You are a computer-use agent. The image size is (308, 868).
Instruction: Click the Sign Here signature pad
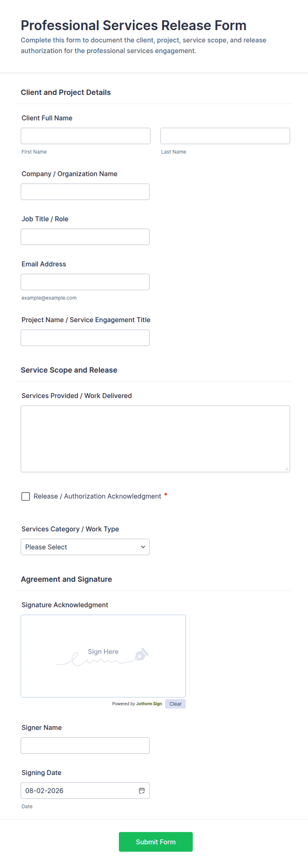[x=103, y=656]
